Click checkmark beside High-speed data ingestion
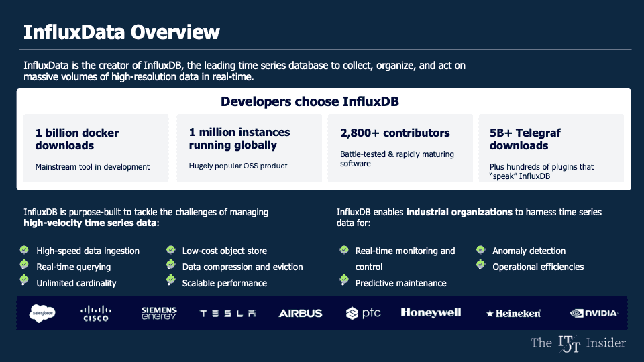The image size is (644, 362). (24, 250)
